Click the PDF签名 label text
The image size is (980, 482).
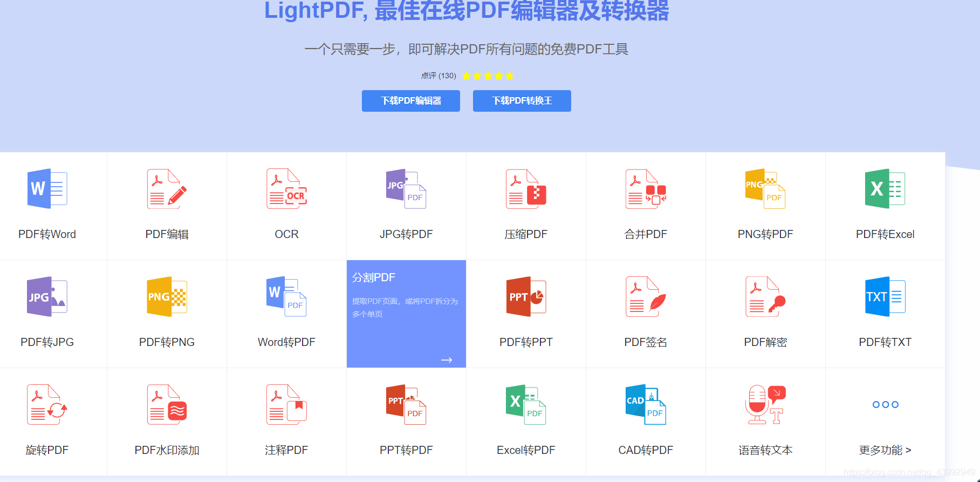646,342
